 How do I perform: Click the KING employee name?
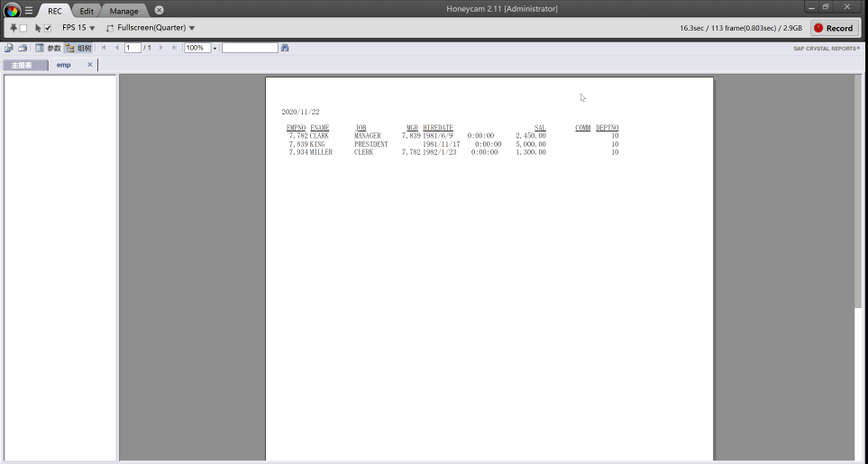317,144
